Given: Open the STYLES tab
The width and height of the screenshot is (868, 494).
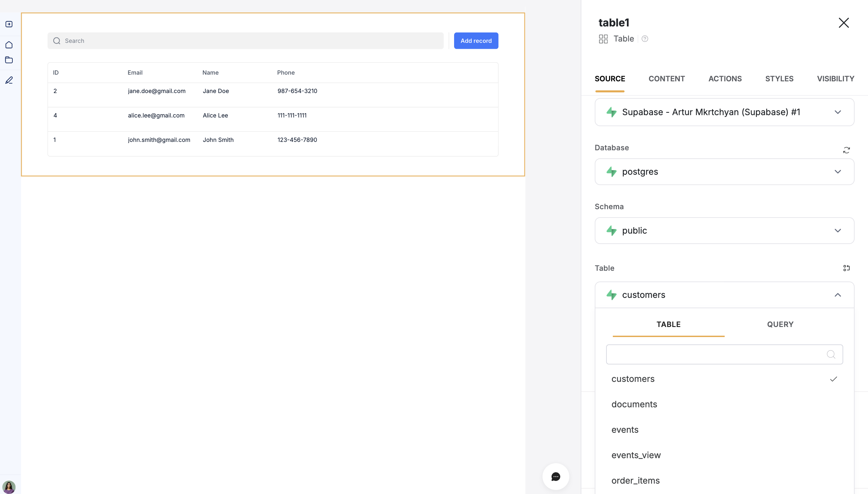Looking at the screenshot, I should pyautogui.click(x=779, y=79).
